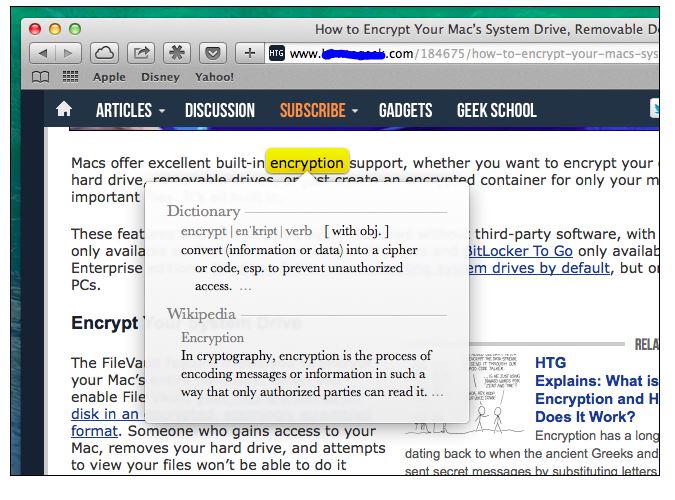The image size is (675, 500).
Task: Open the GEEK SCHOOL nav item
Action: coord(496,110)
